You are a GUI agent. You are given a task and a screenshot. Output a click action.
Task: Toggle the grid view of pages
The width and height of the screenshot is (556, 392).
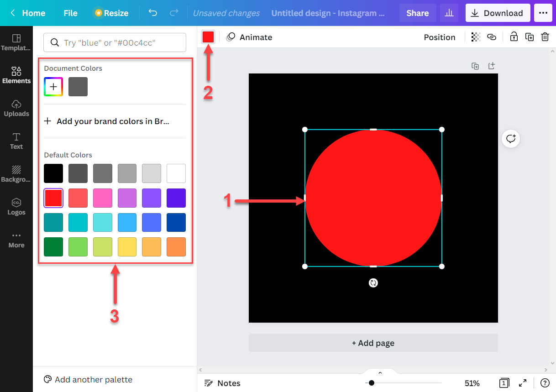(x=504, y=383)
